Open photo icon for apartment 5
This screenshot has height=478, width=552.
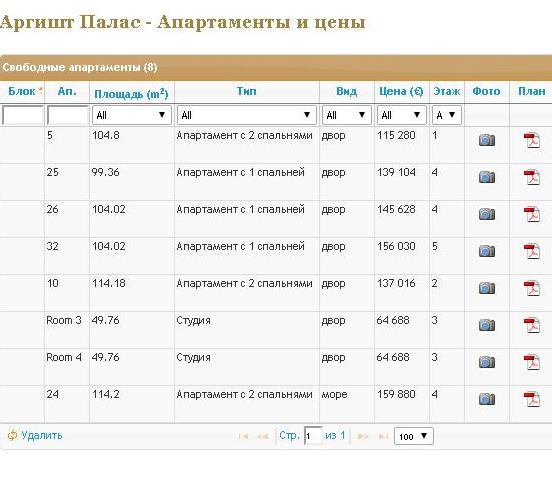click(x=487, y=140)
